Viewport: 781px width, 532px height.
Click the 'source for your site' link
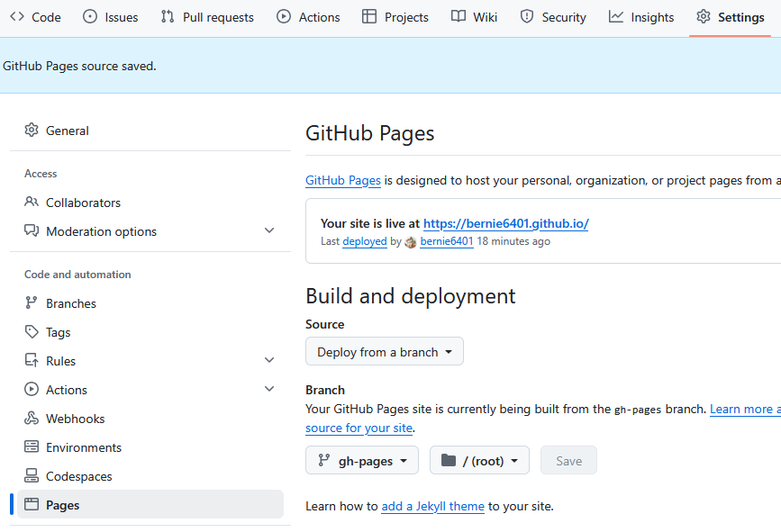coord(359,428)
